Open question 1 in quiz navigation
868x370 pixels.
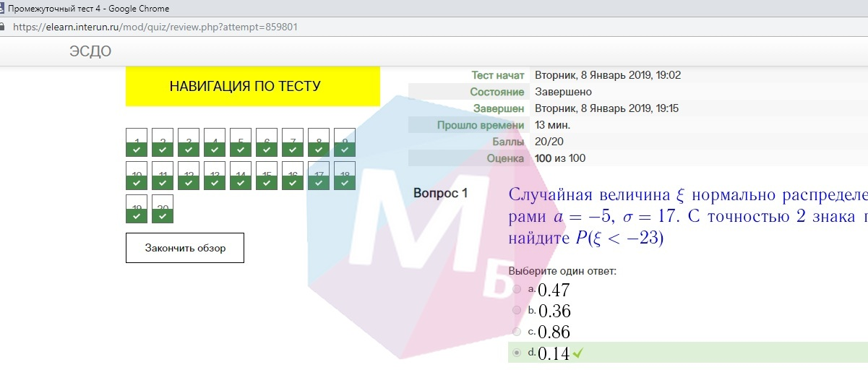click(137, 142)
